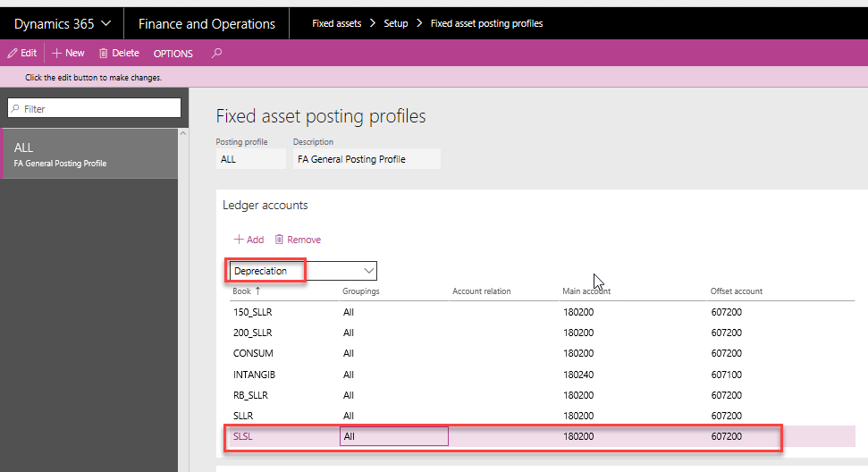Click the Remove trash icon in Ledger accounts
Viewport: 868px width, 472px height.
pyautogui.click(x=280, y=240)
